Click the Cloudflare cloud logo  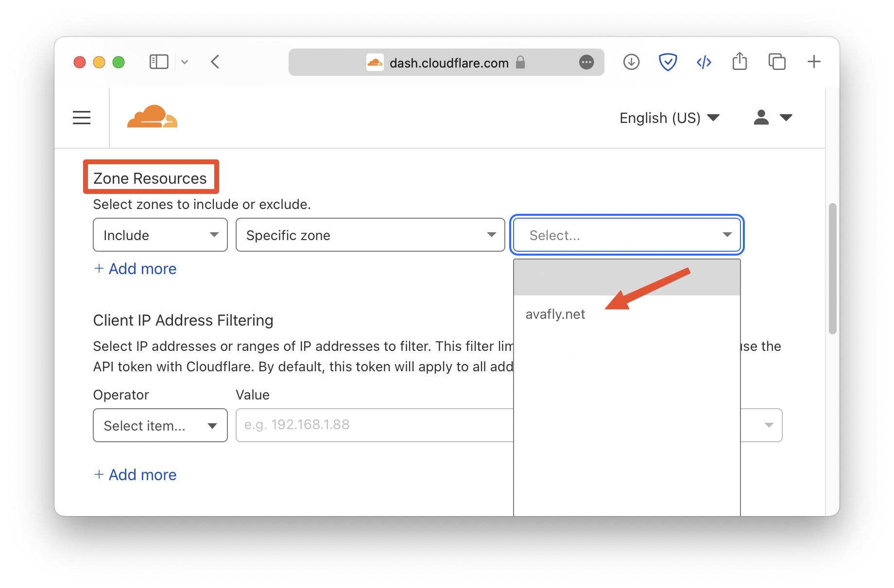[x=152, y=117]
